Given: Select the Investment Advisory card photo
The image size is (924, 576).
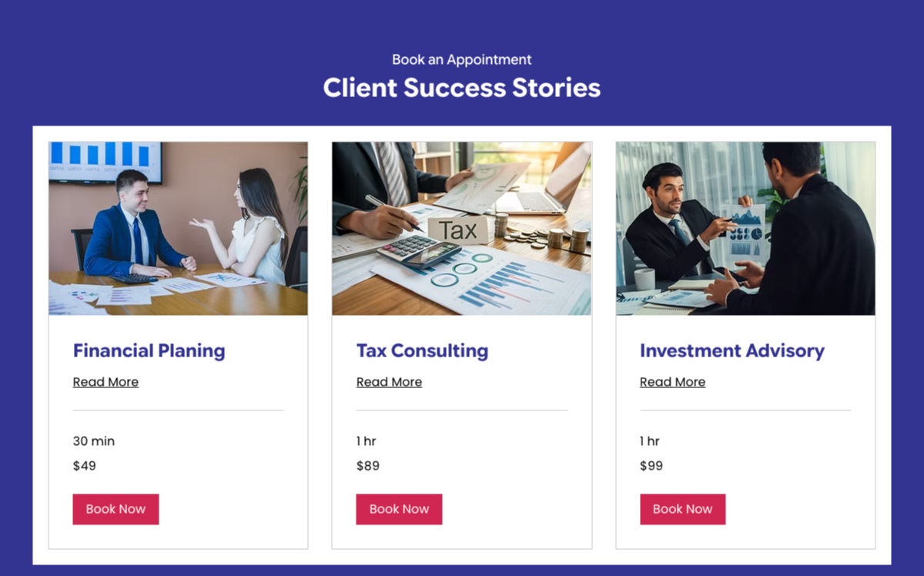Looking at the screenshot, I should (x=745, y=229).
